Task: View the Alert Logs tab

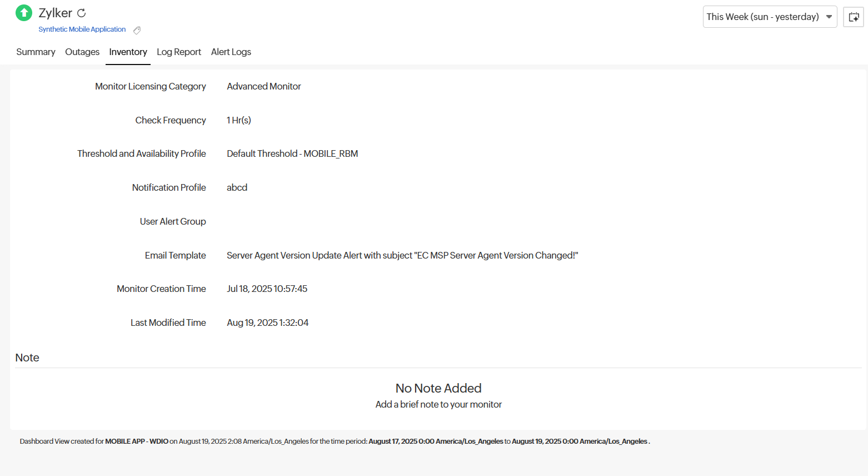Action: (231, 52)
